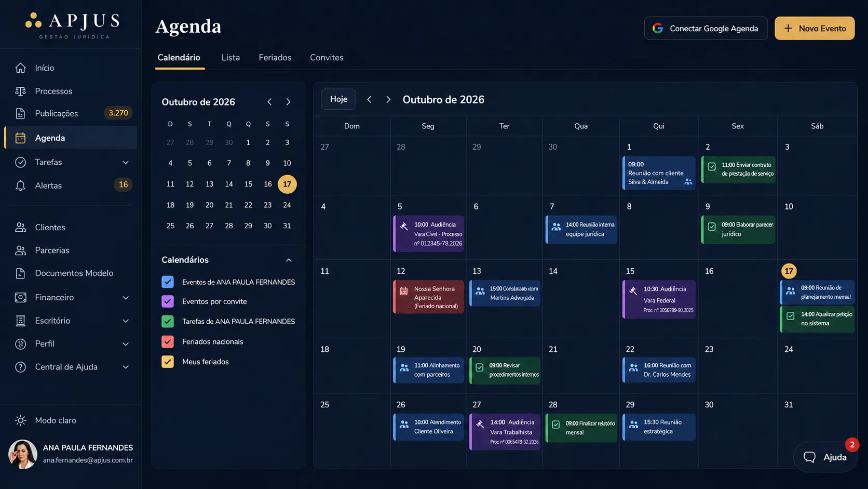This screenshot has width=868, height=489.
Task: Click the Novo Evento button
Action: [815, 28]
